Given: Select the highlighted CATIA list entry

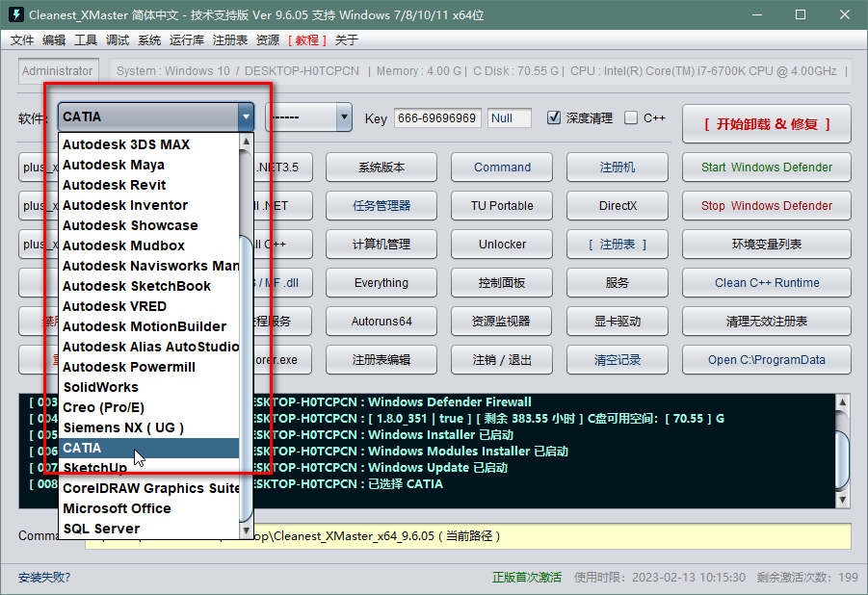Looking at the screenshot, I should [x=149, y=448].
